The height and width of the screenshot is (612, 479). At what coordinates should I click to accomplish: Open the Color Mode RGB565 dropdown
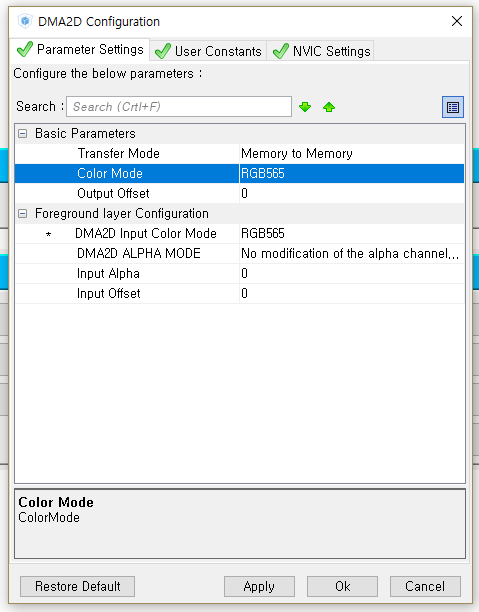[x=351, y=173]
